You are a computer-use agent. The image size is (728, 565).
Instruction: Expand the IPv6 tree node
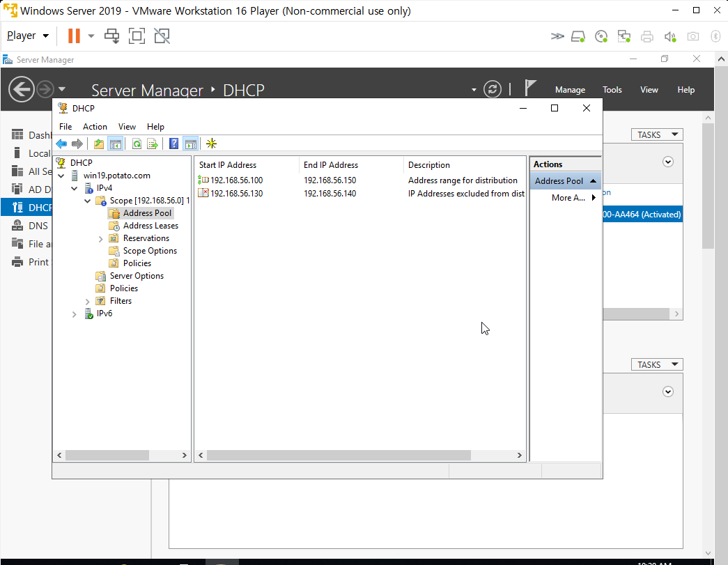click(75, 314)
